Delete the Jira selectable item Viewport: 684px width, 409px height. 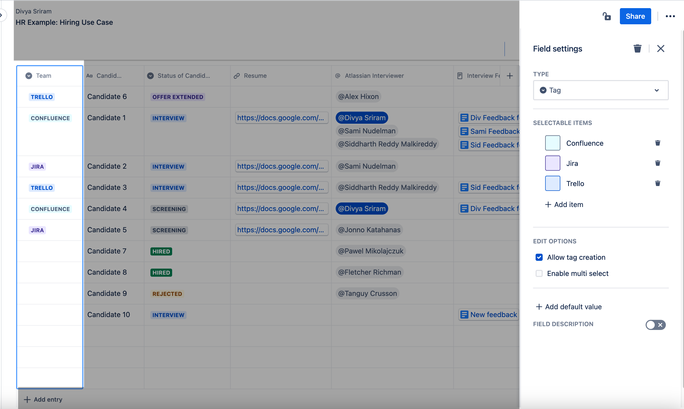[x=657, y=163]
